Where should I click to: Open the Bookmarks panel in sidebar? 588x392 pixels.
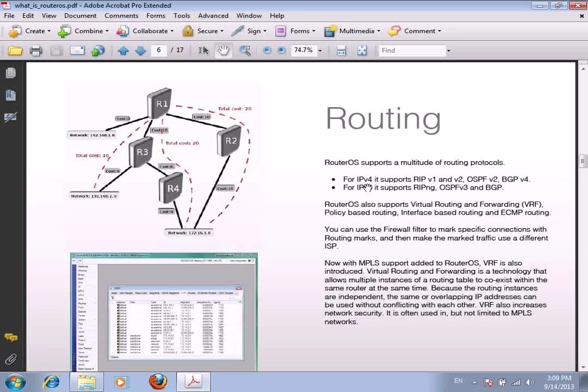(x=10, y=95)
